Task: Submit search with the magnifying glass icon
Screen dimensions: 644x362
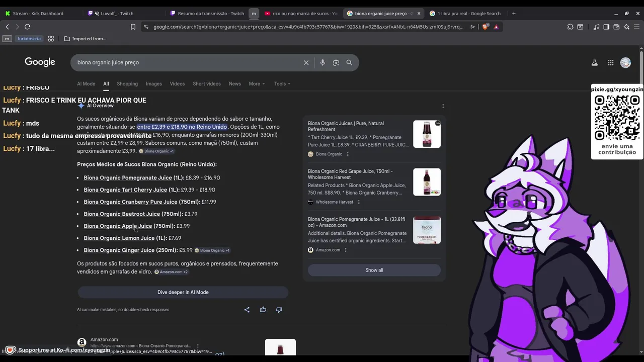Action: (349, 62)
